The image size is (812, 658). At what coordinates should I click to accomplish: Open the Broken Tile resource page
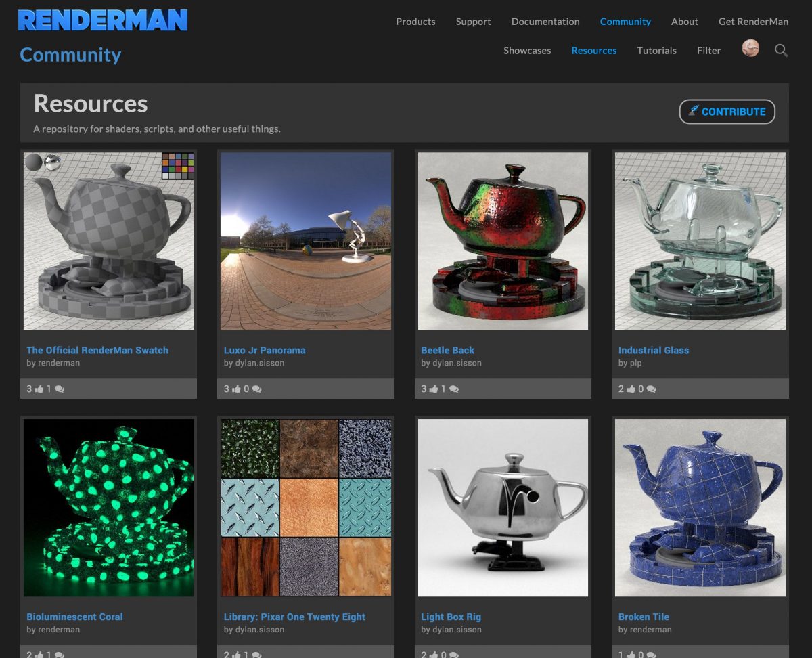tap(644, 617)
